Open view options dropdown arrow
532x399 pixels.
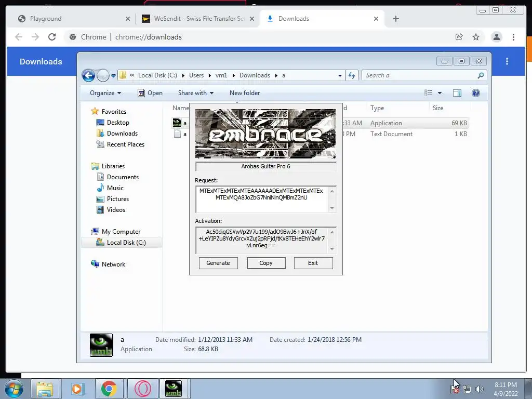point(440,93)
